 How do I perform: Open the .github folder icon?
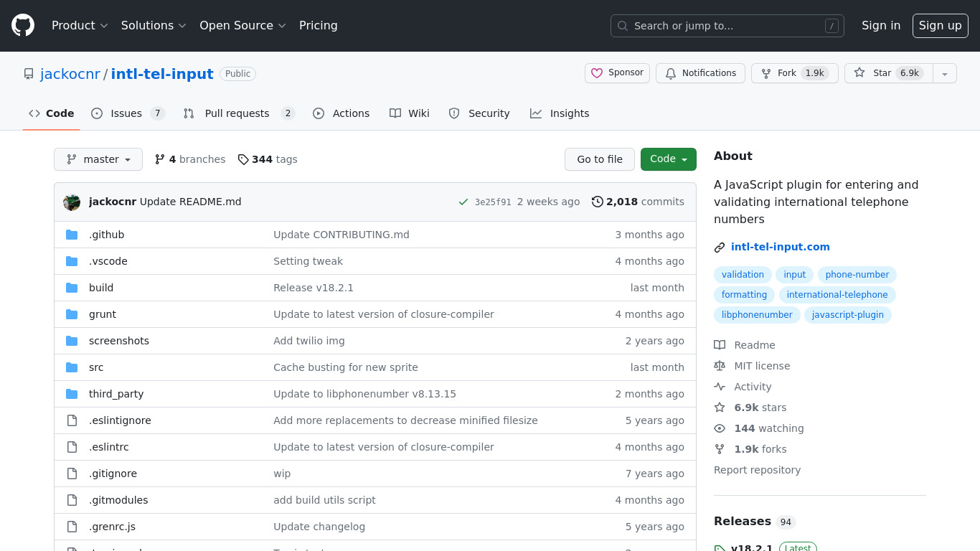(x=72, y=235)
